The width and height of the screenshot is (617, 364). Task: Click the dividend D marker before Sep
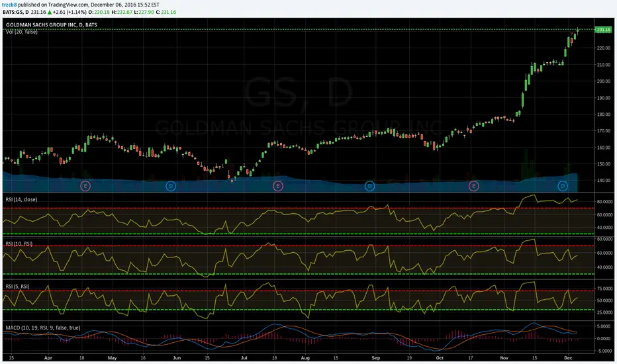pyautogui.click(x=369, y=186)
